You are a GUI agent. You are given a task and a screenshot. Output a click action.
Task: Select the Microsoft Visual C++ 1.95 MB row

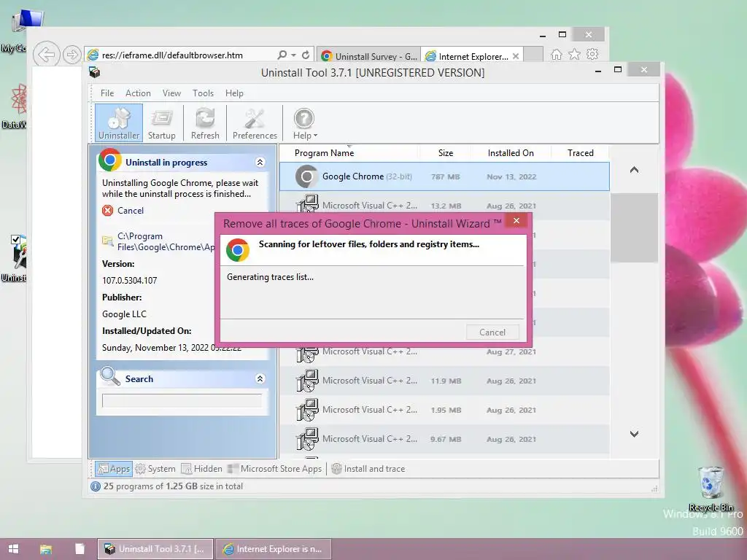pyautogui.click(x=444, y=410)
